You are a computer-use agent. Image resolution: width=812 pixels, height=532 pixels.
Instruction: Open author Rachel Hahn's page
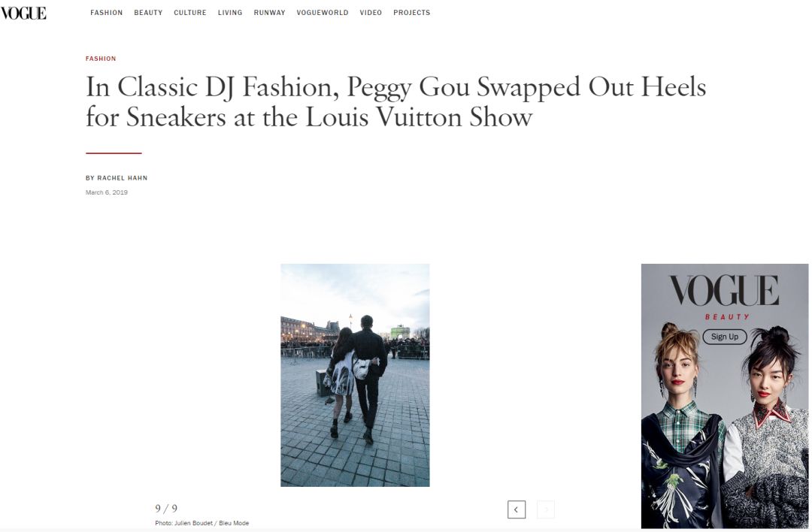pyautogui.click(x=123, y=178)
